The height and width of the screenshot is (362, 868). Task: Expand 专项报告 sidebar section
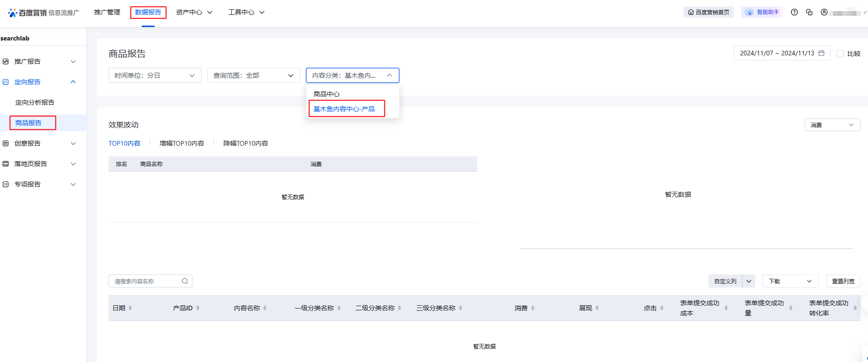pos(73,184)
